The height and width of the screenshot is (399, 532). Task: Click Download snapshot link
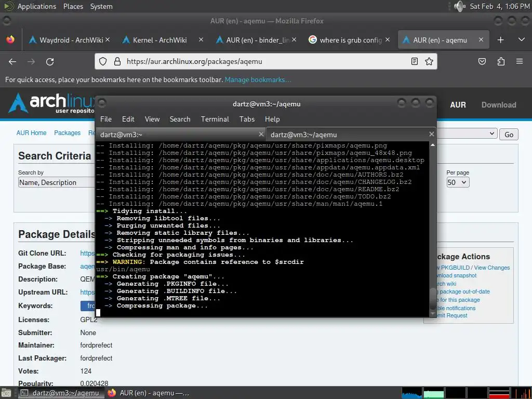(456, 275)
